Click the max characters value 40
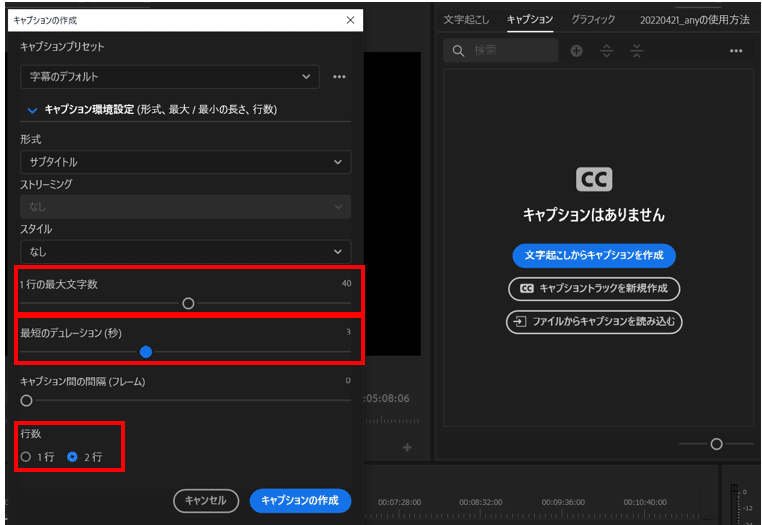The width and height of the screenshot is (762, 525). (346, 283)
